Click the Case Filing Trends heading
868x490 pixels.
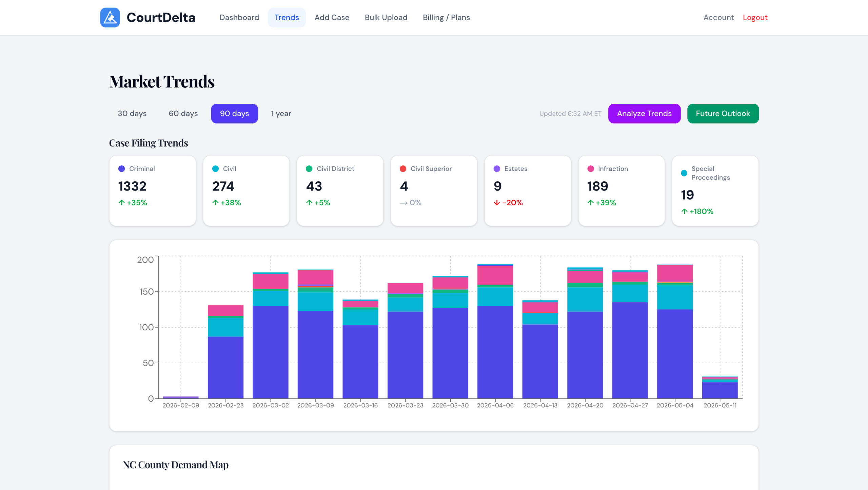tap(149, 143)
